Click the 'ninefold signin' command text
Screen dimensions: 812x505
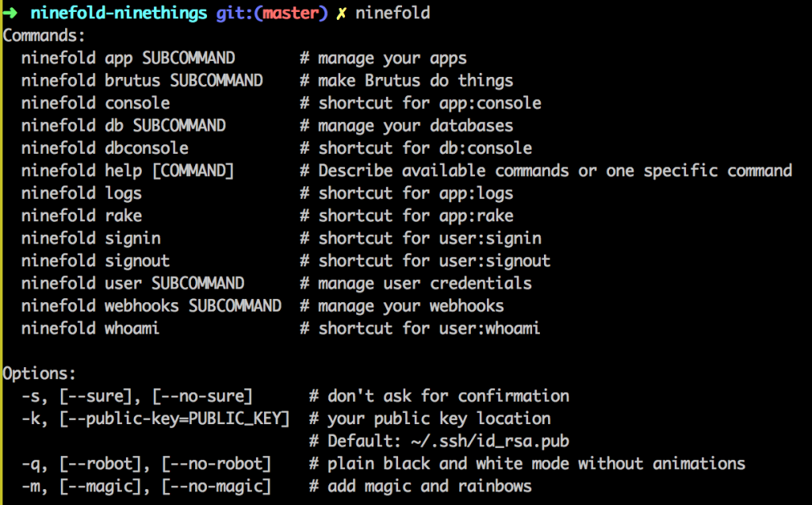pos(90,239)
